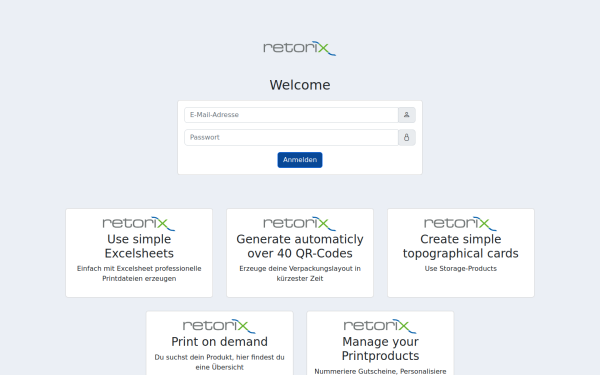Select 'Create simple topographical cards' heading
This screenshot has height=375, width=600.
tap(461, 246)
